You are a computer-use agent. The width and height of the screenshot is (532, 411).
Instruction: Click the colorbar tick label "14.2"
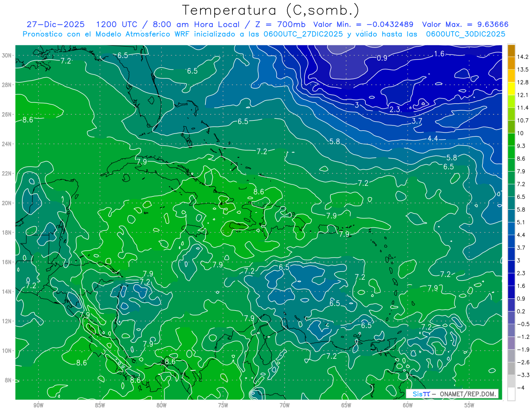(x=523, y=57)
